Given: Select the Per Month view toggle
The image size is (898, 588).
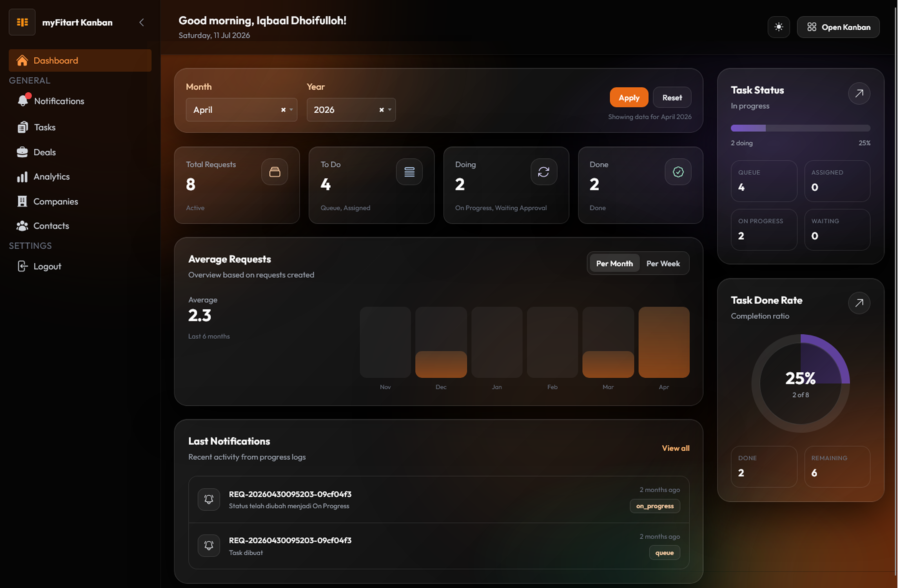Looking at the screenshot, I should pos(614,263).
